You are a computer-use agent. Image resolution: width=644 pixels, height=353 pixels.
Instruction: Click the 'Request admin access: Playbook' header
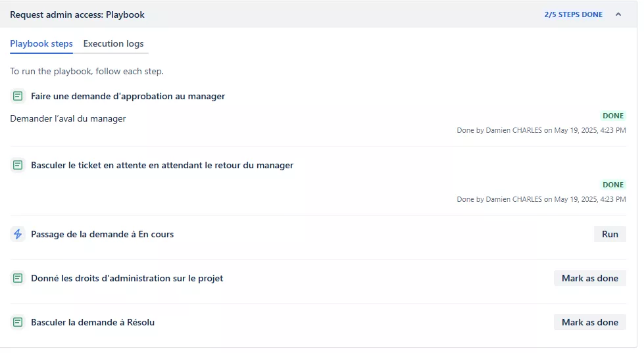(77, 14)
